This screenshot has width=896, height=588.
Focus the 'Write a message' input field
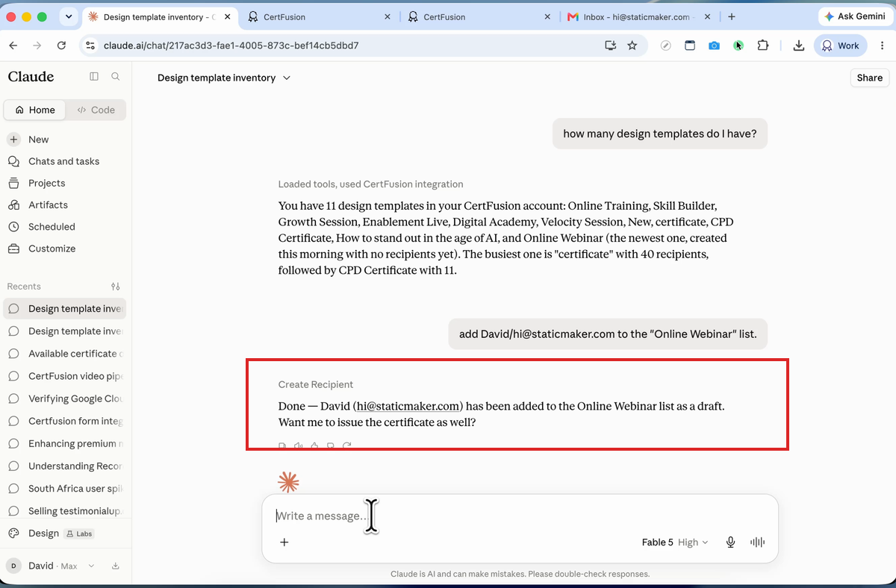[520, 516]
